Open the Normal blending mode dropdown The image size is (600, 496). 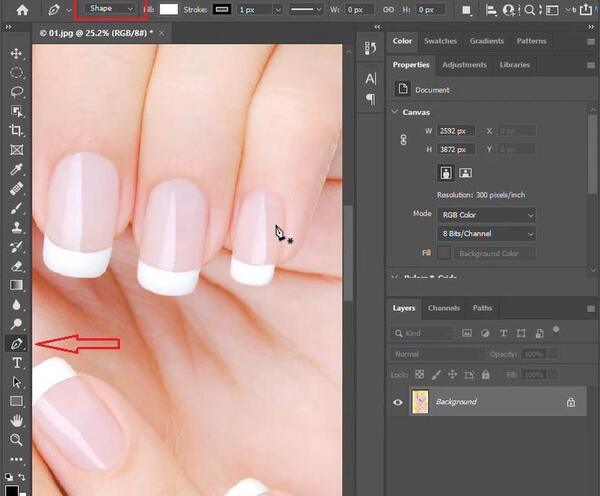coord(437,354)
